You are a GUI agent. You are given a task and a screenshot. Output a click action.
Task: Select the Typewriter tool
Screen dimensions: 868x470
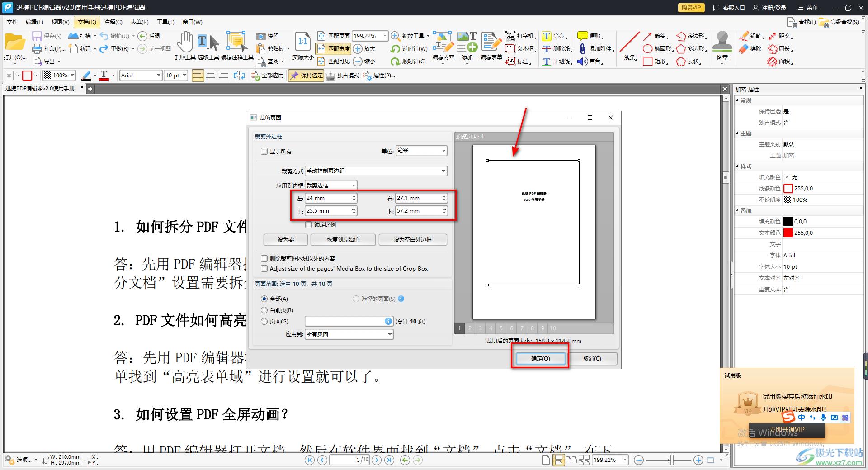[520, 36]
